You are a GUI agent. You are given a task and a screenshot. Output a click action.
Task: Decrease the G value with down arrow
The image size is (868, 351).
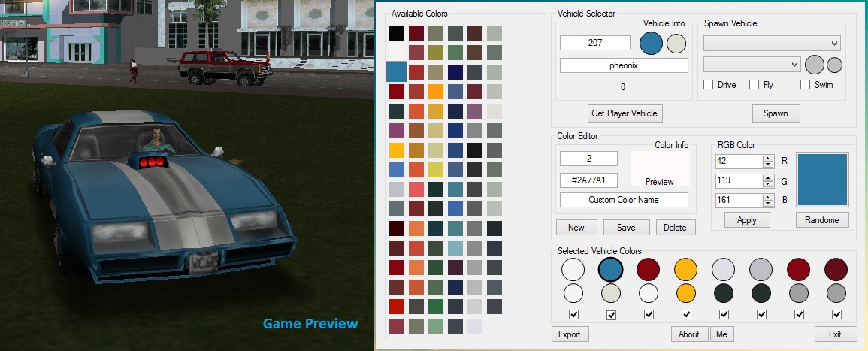[768, 184]
